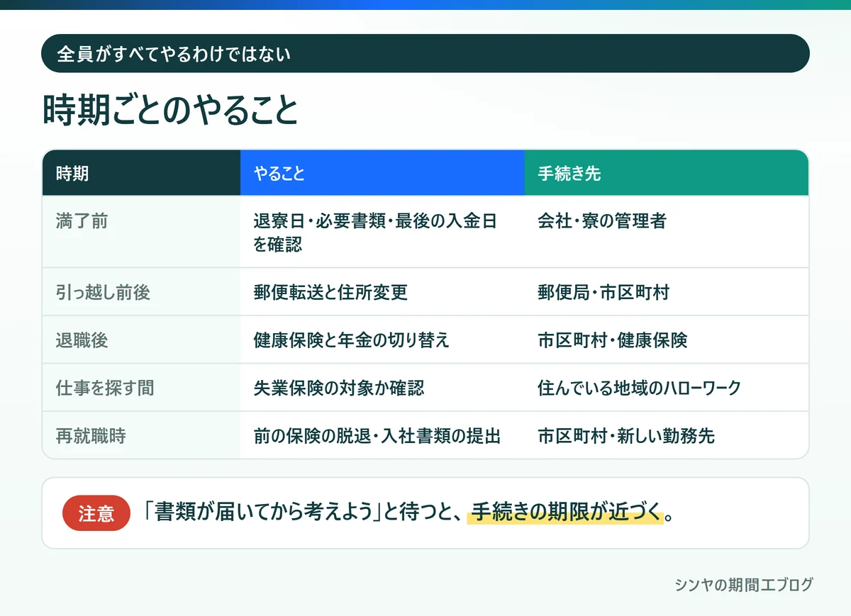Click cell 郵便転送と住所変更
The height and width of the screenshot is (616, 851).
pyautogui.click(x=382, y=292)
